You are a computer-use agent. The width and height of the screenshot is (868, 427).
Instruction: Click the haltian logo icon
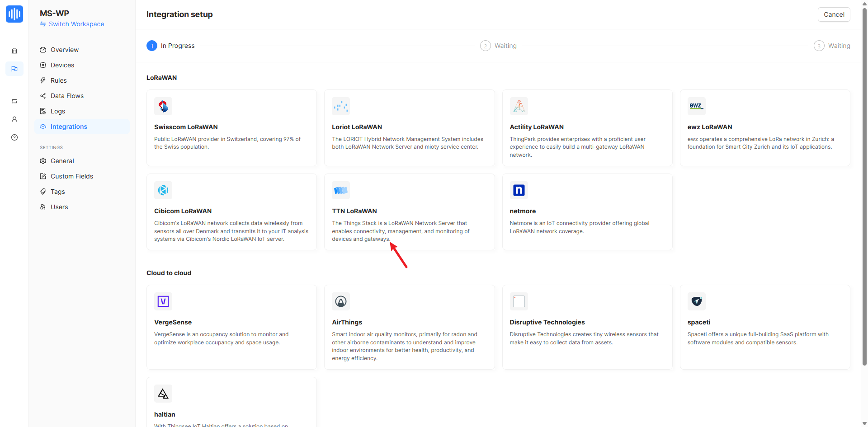click(x=163, y=394)
